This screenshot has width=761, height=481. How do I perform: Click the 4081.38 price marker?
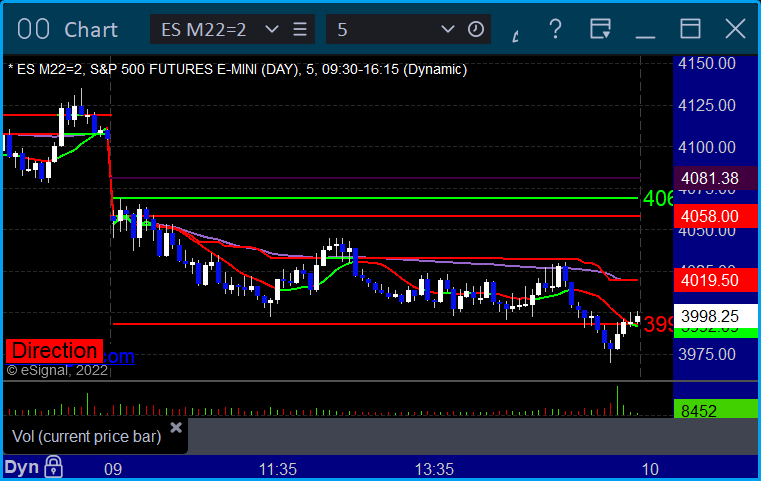[x=716, y=178]
